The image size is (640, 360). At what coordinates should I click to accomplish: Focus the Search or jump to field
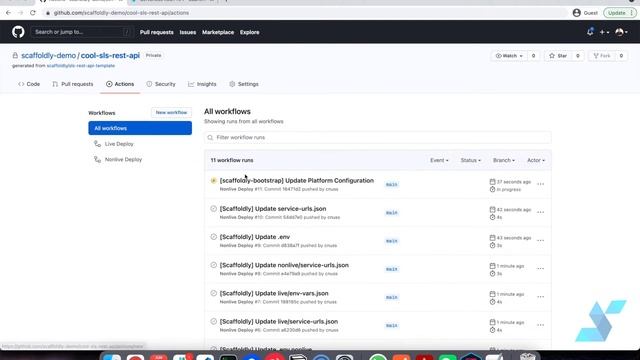click(x=82, y=32)
